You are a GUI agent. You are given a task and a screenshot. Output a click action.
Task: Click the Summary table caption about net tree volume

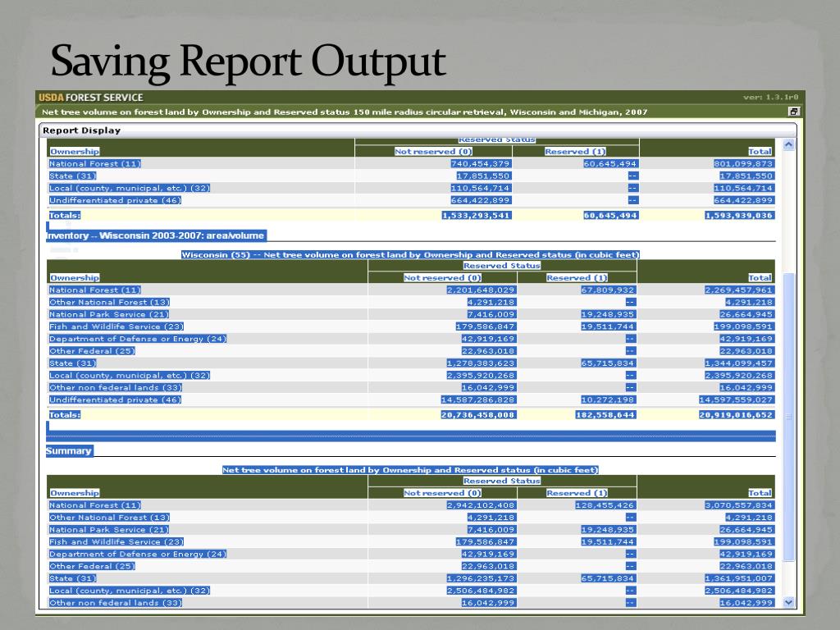(x=410, y=470)
